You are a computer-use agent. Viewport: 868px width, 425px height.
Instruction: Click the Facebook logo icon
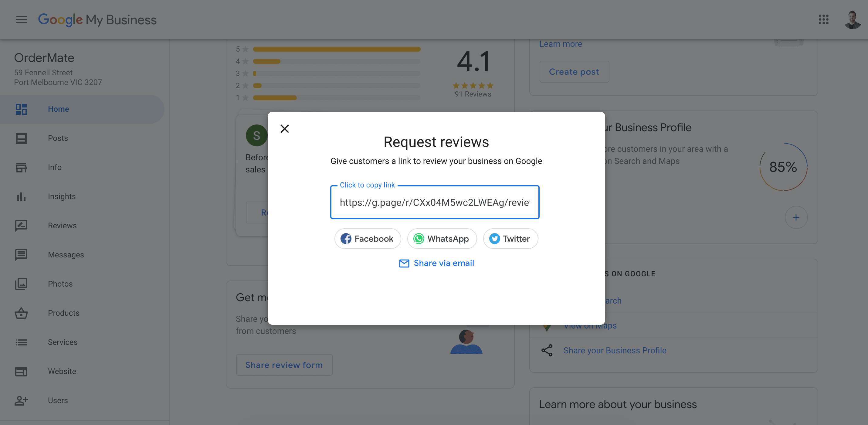(x=346, y=239)
